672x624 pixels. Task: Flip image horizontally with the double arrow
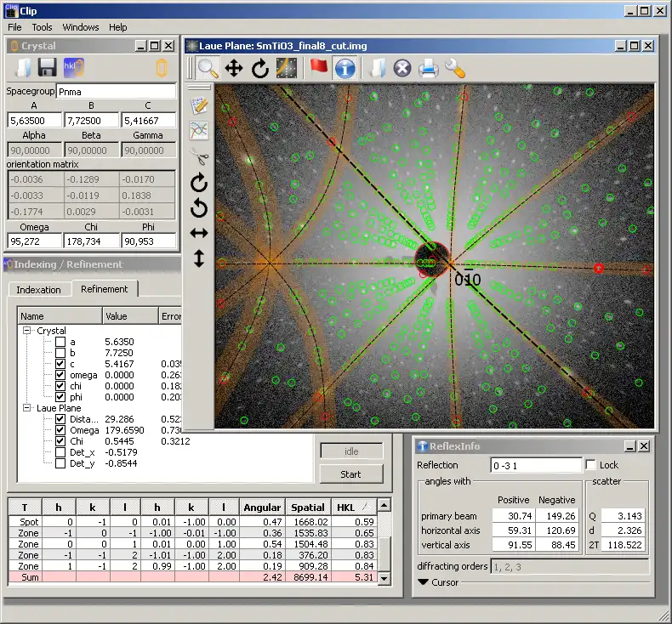[x=199, y=232]
